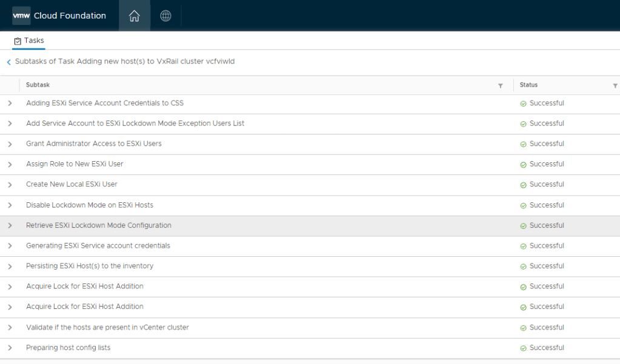This screenshot has height=364, width=620.
Task: Click Cloud Foundation title text
Action: pos(70,16)
